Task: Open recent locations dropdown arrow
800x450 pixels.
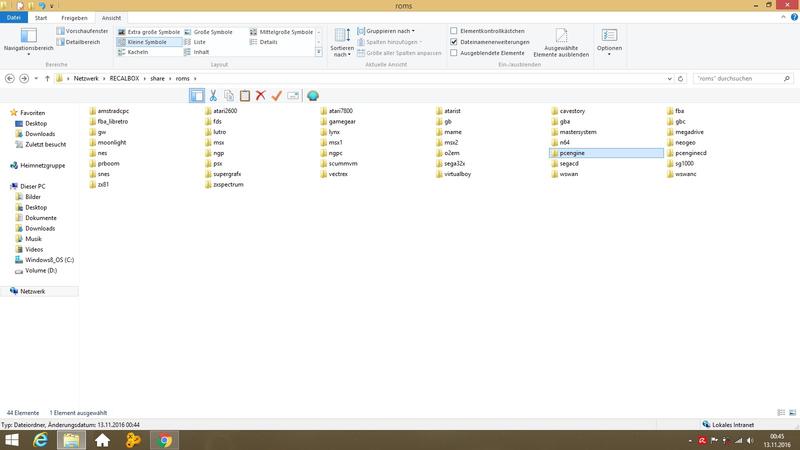Action: coord(36,79)
